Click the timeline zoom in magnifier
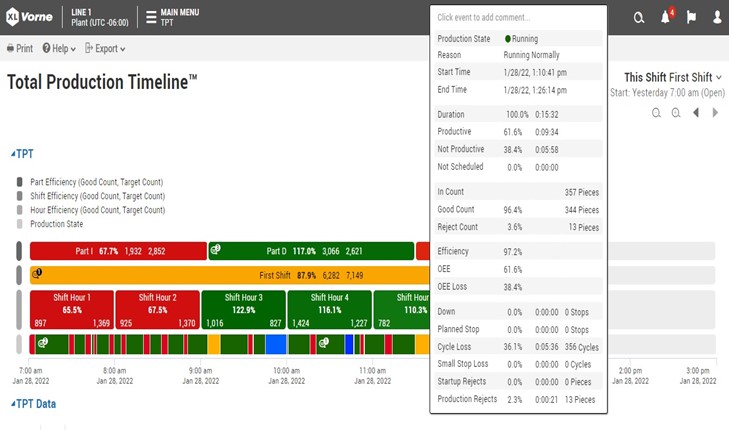This screenshot has width=729, height=430. point(677,113)
